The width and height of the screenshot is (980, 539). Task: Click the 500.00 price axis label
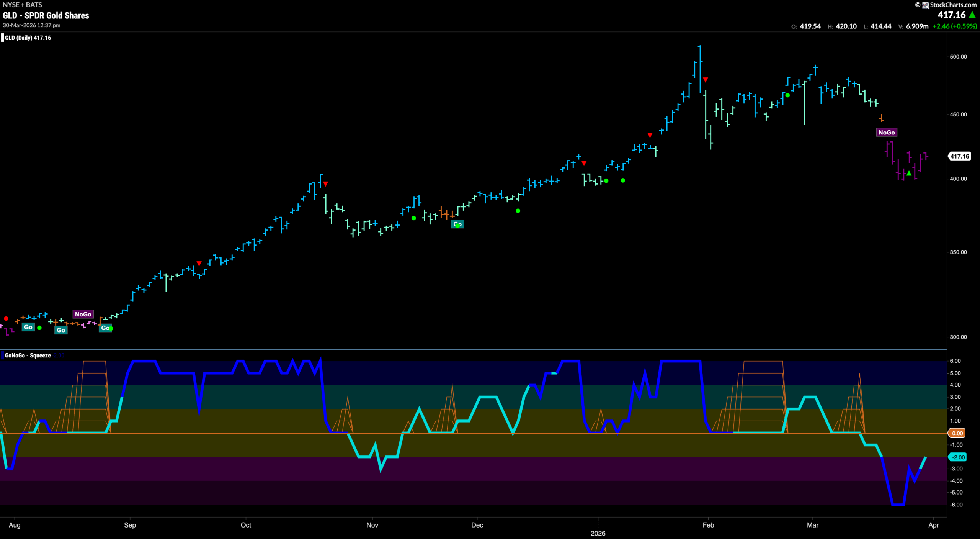[x=958, y=56]
